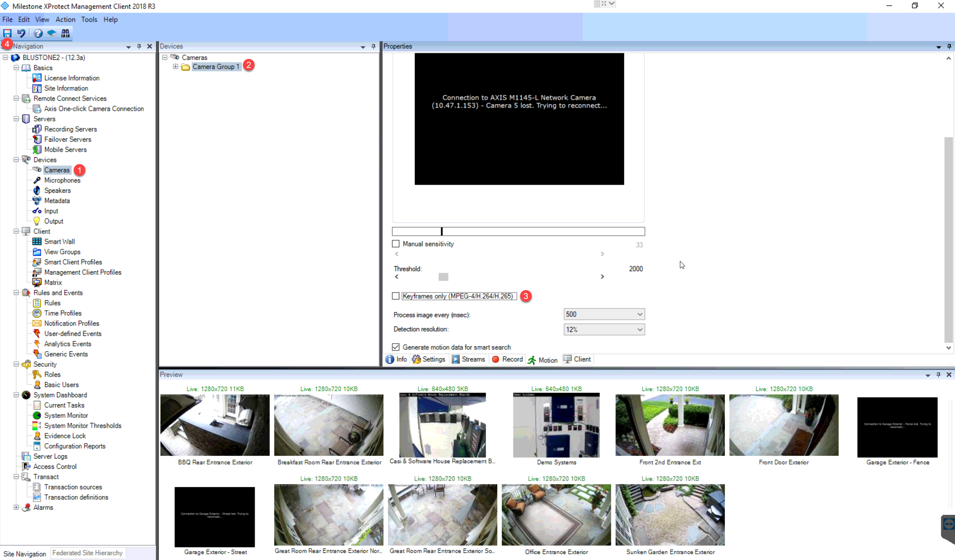The height and width of the screenshot is (560, 955).
Task: Open the Tools menu in menu bar
Action: click(89, 19)
